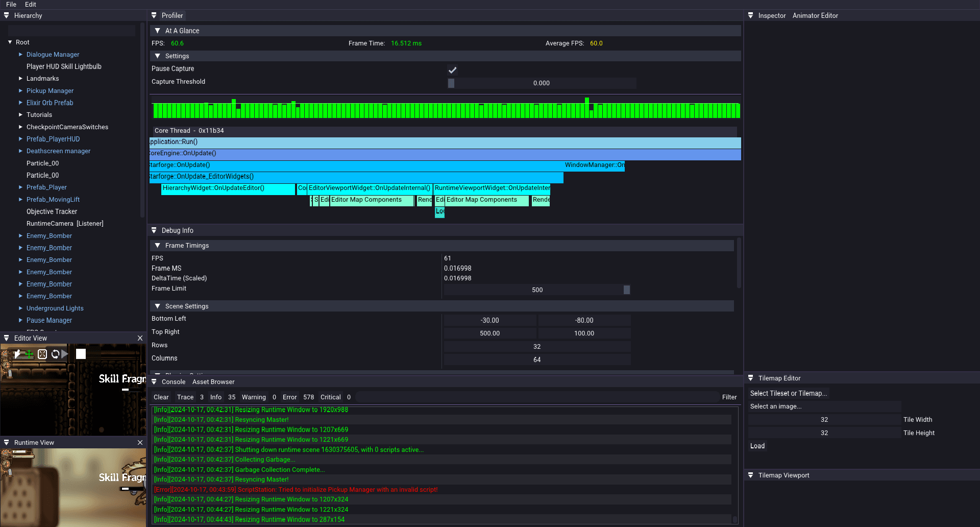980x527 pixels.
Task: Enable the Errors filter showing 578
Action: (289, 397)
